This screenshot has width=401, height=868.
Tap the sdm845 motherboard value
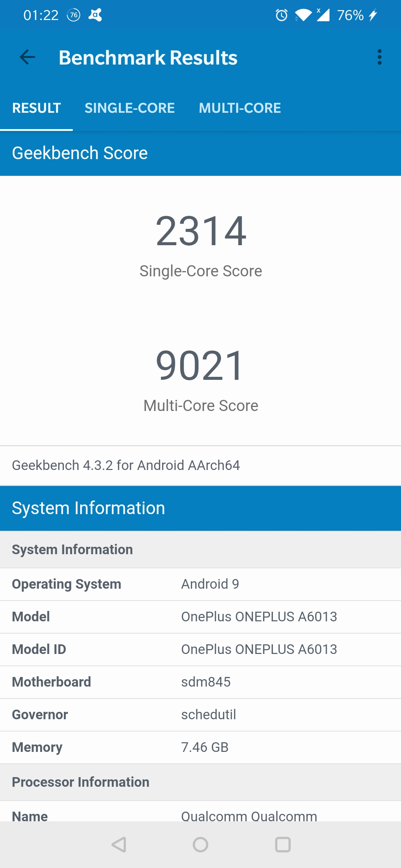point(206,682)
